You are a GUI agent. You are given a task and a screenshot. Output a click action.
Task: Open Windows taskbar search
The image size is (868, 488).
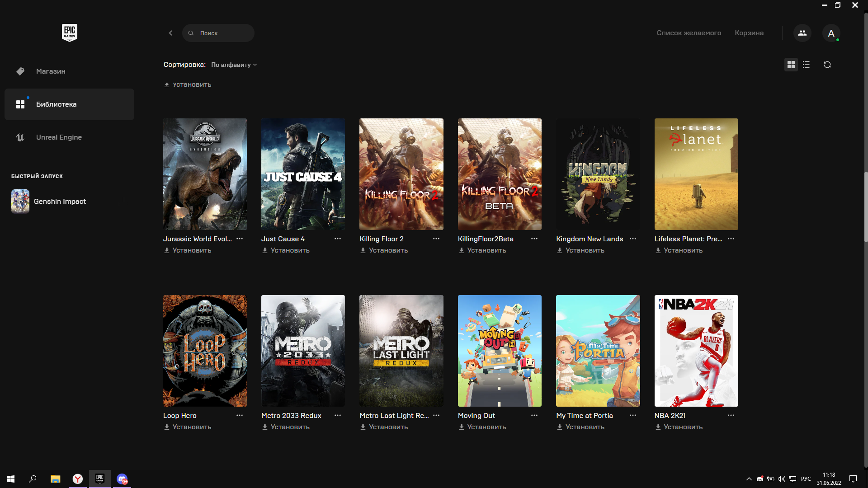33,479
